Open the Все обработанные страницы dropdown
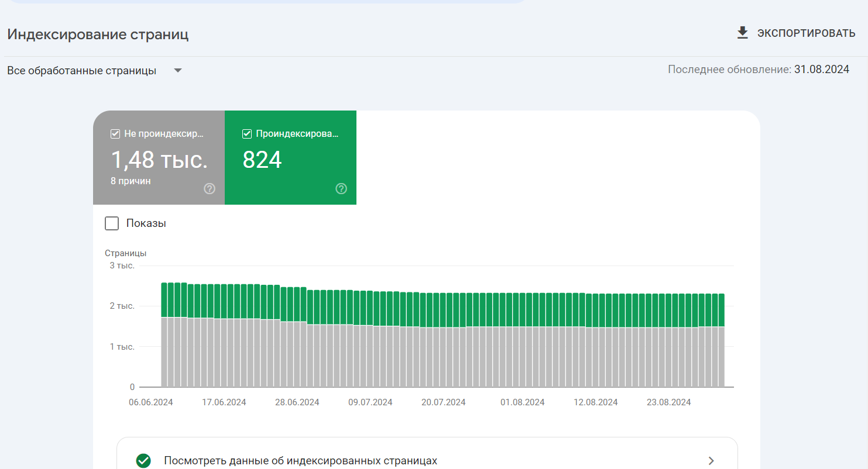Image resolution: width=868 pixels, height=469 pixels. [x=95, y=71]
